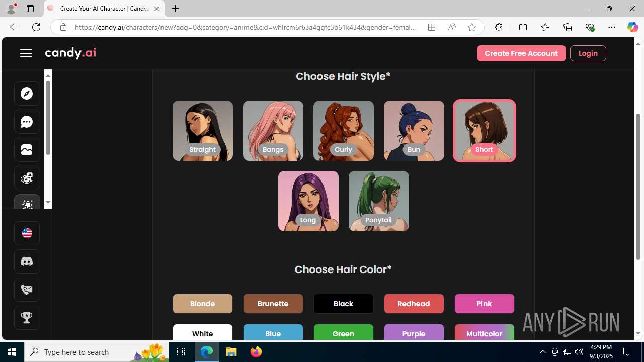Select Bun hair style
Image resolution: width=644 pixels, height=362 pixels.
coord(414,131)
